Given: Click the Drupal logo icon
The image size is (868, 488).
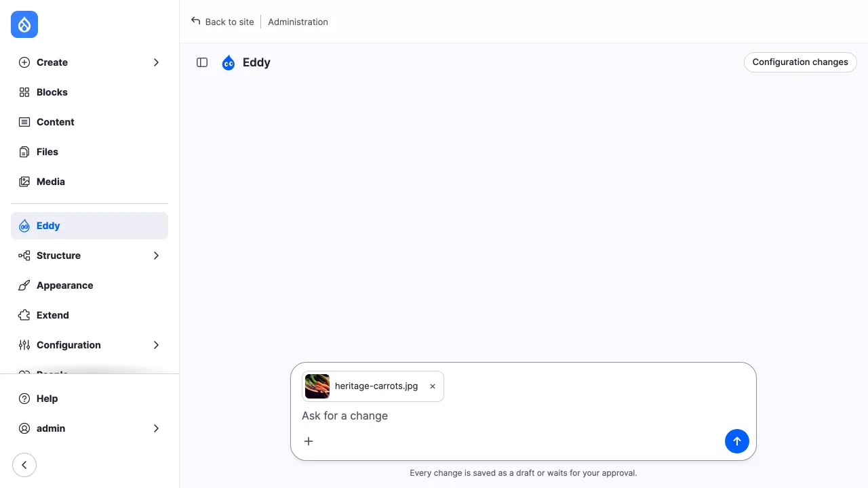Looking at the screenshot, I should 24,24.
